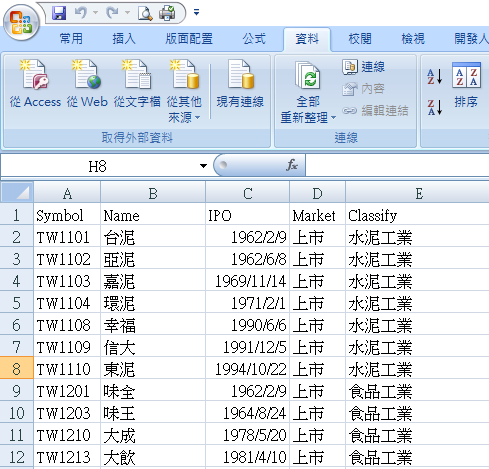
Task: Open the 公式 tab
Action: point(254,39)
